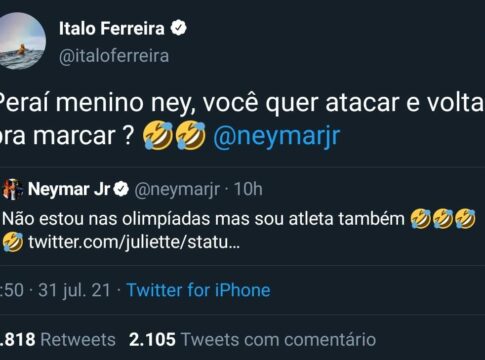Click Neymar Jr's verified badge
Image resolution: width=485 pixels, height=360 pixels.
pos(121,189)
